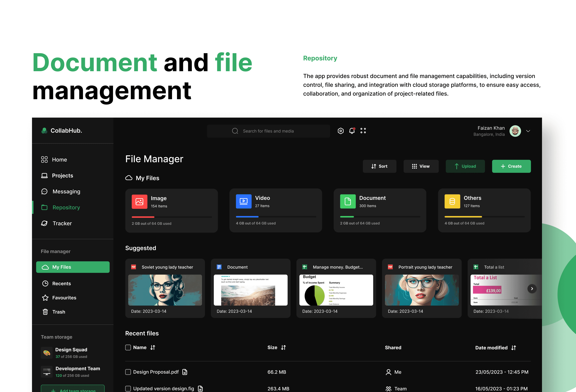576x392 pixels.
Task: Click the yellow Others database icon
Action: [452, 201]
